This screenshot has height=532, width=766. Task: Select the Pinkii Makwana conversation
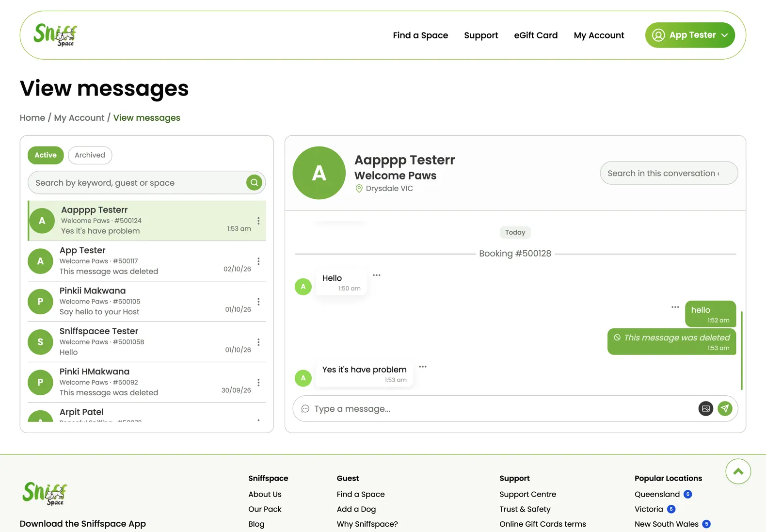146,302
